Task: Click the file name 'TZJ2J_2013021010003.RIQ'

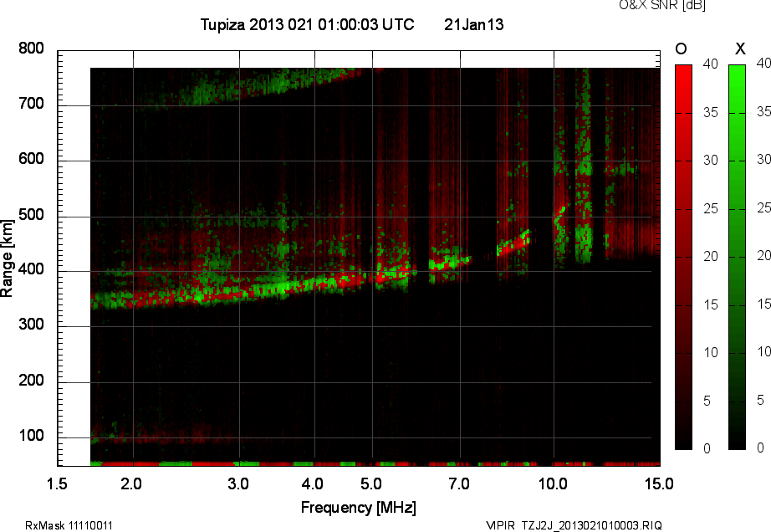Action: (591, 525)
